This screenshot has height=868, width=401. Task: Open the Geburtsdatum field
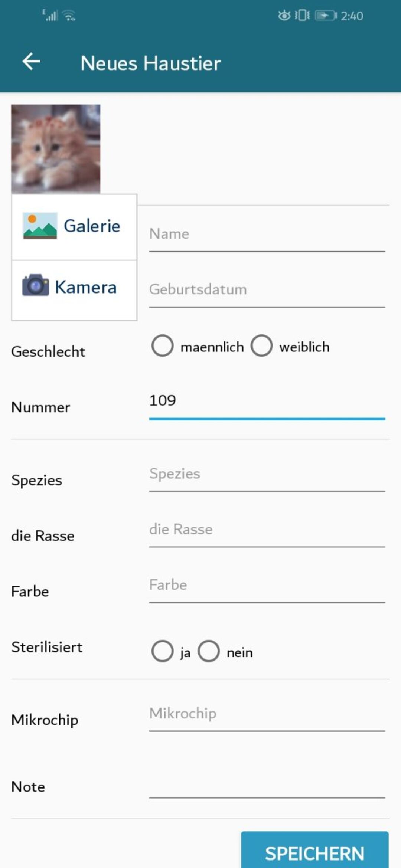pos(267,290)
